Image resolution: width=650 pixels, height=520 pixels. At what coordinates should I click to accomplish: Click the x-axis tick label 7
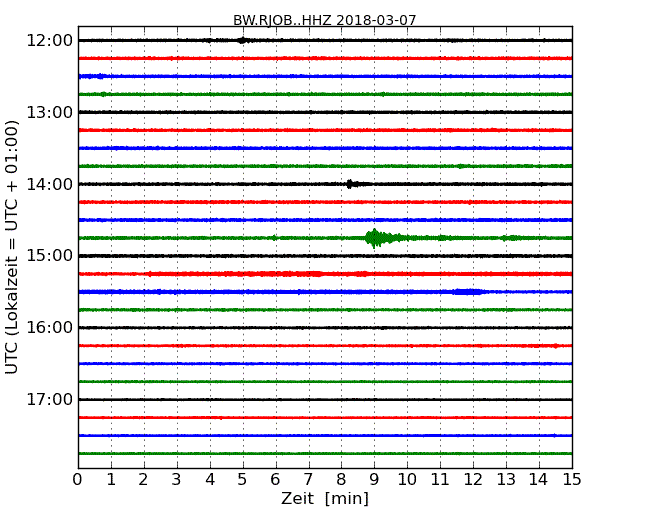tap(308, 479)
